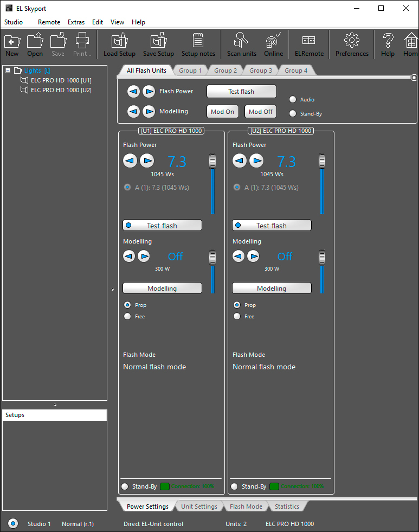This screenshot has height=532, width=419.
Task: Switch to the Group 2 tab
Action: [x=225, y=70]
